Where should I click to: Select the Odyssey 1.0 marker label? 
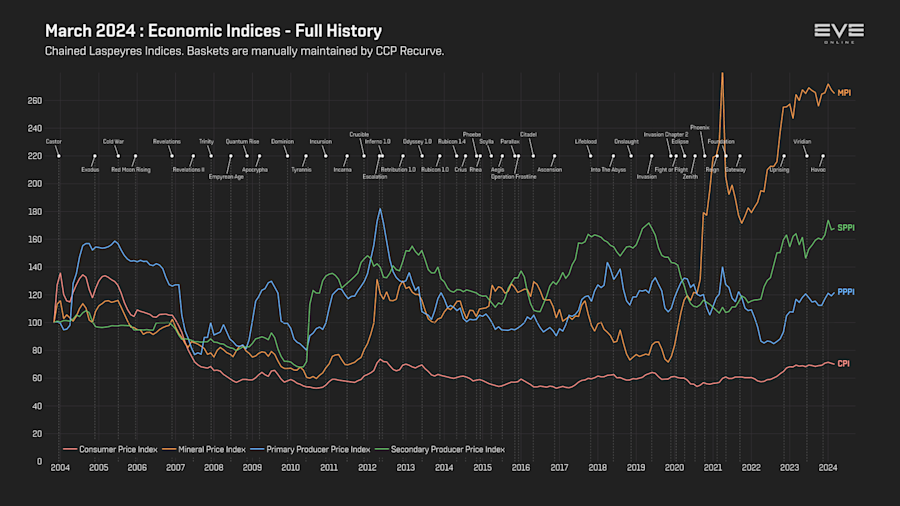pyautogui.click(x=417, y=142)
